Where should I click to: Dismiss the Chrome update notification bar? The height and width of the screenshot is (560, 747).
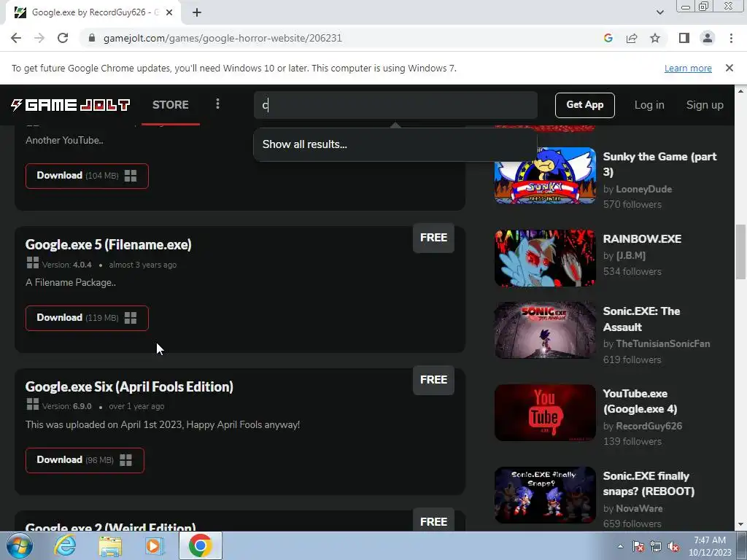(x=729, y=68)
